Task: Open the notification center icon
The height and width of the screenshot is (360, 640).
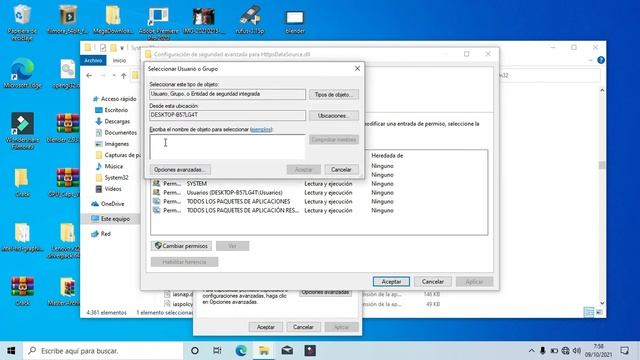Action: coord(624,351)
